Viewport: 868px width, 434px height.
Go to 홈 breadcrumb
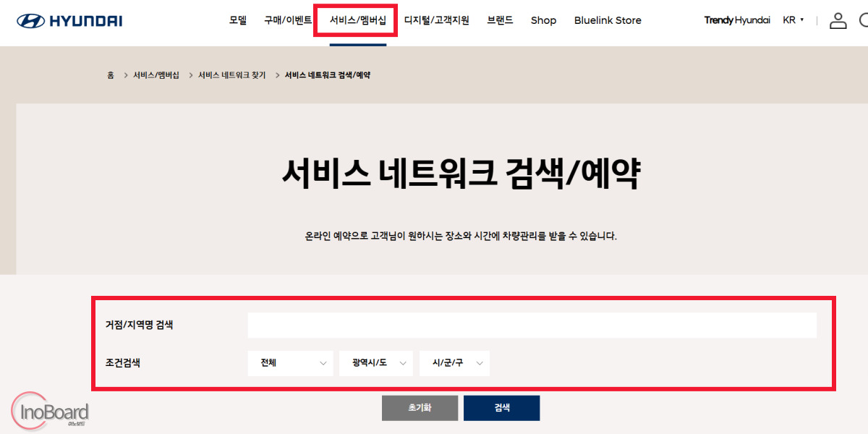click(111, 75)
